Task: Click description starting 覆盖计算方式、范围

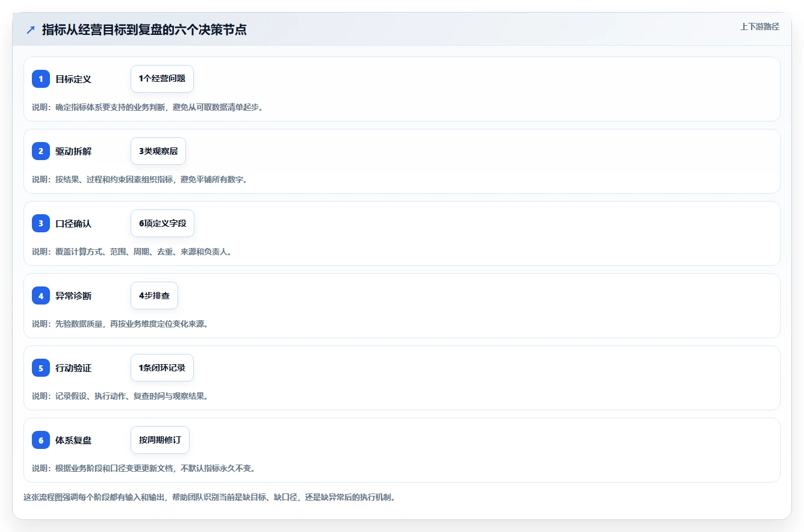Action: click(x=132, y=252)
